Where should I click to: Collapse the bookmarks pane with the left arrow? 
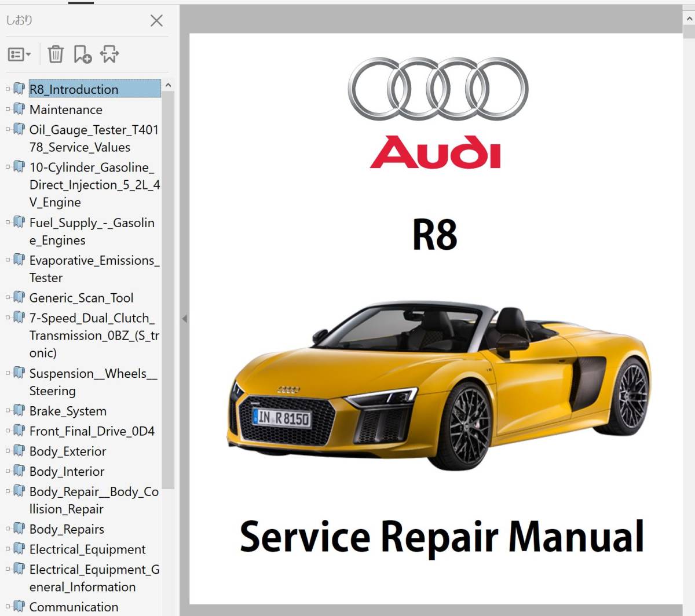185,319
